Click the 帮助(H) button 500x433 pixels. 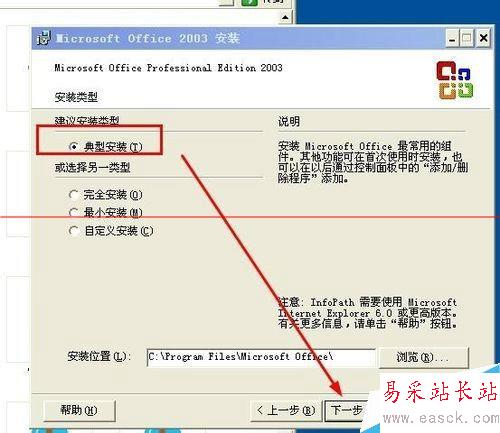[x=80, y=410]
